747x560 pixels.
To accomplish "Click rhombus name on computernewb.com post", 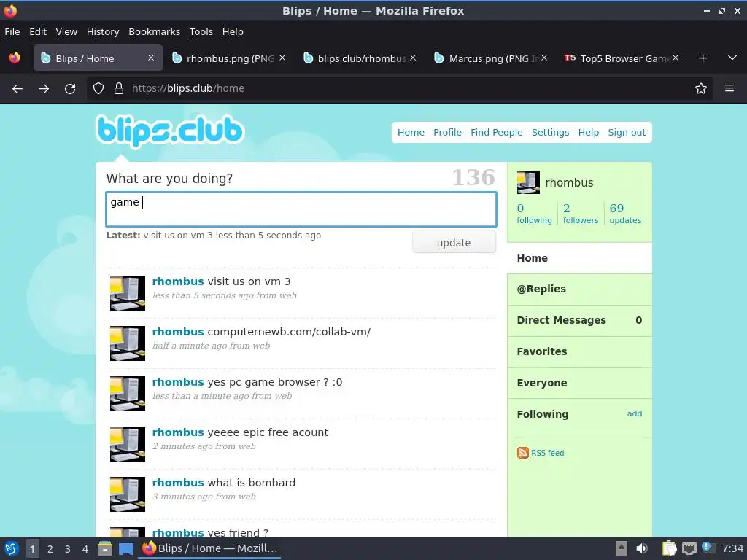I will pyautogui.click(x=178, y=332).
